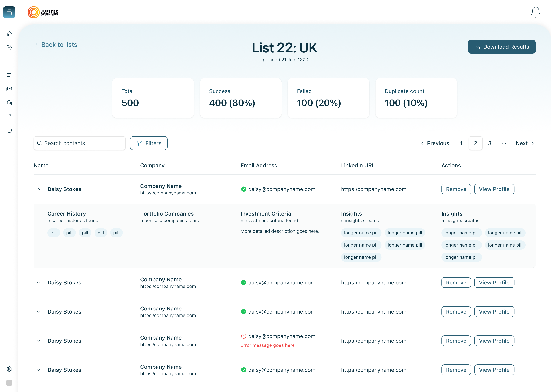This screenshot has height=392, width=551.
Task: Open the info icon in sidebar
Action: [x=9, y=130]
